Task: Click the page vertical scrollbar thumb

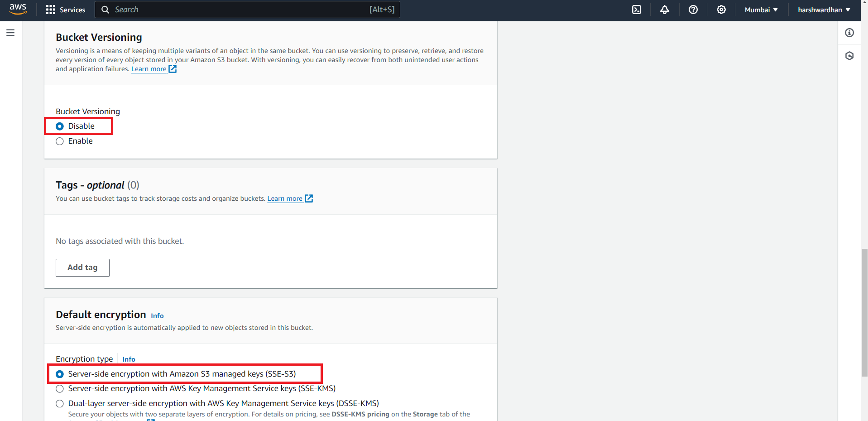Action: tap(864, 313)
